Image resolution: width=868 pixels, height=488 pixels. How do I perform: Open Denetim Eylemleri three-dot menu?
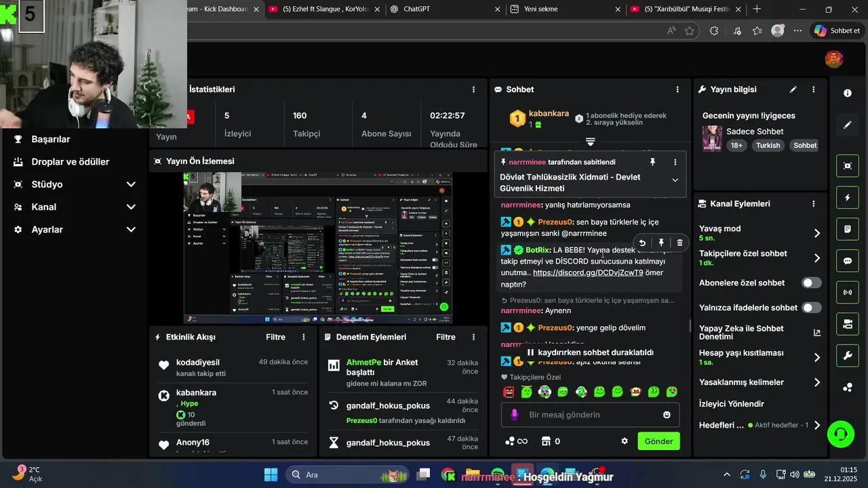pyautogui.click(x=473, y=337)
